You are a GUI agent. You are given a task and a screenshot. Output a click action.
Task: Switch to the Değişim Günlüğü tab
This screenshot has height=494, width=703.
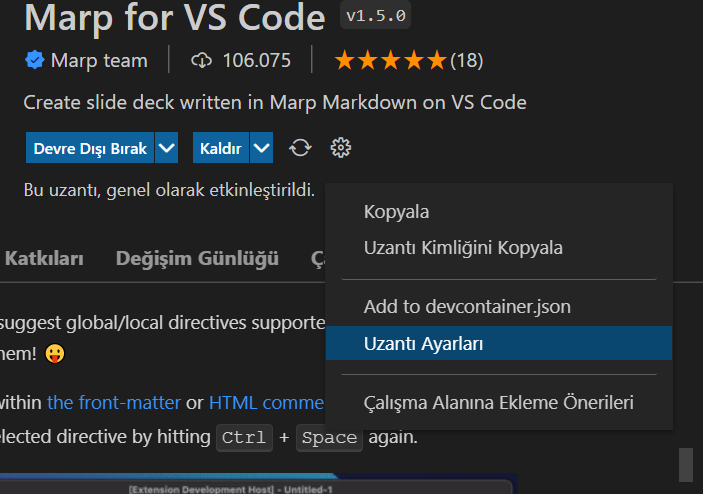[x=197, y=259]
